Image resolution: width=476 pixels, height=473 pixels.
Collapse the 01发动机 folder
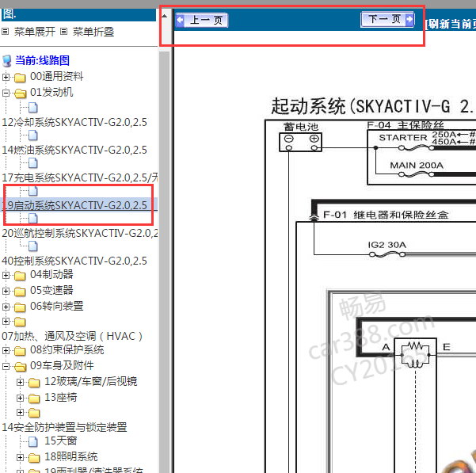pyautogui.click(x=6, y=93)
